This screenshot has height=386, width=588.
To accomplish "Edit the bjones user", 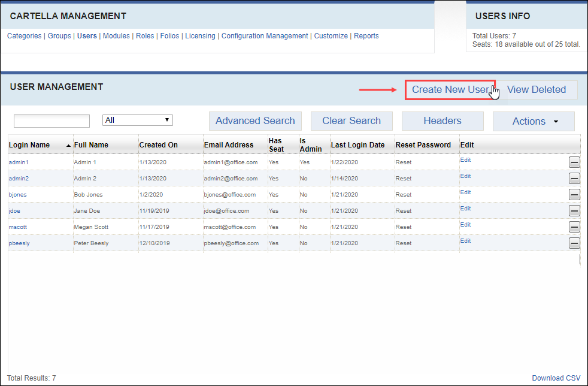I will click(x=465, y=192).
